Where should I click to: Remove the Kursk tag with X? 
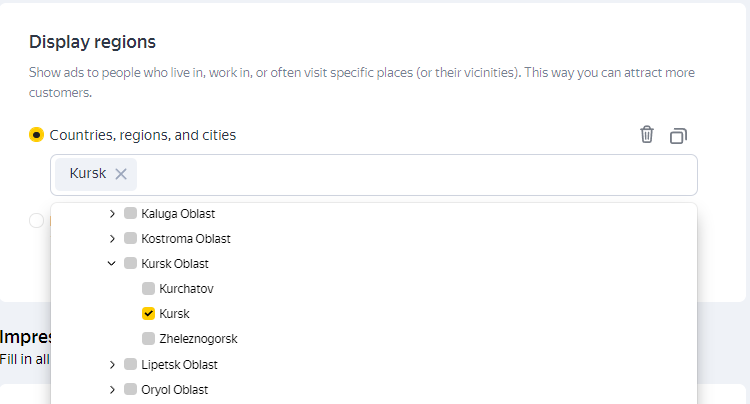pyautogui.click(x=121, y=174)
